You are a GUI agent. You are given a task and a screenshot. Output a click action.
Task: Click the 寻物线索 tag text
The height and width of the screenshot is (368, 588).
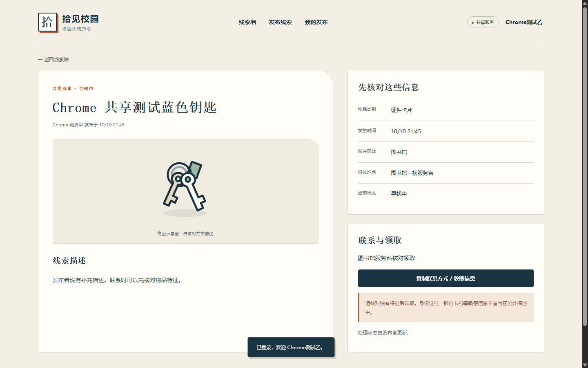(x=62, y=88)
